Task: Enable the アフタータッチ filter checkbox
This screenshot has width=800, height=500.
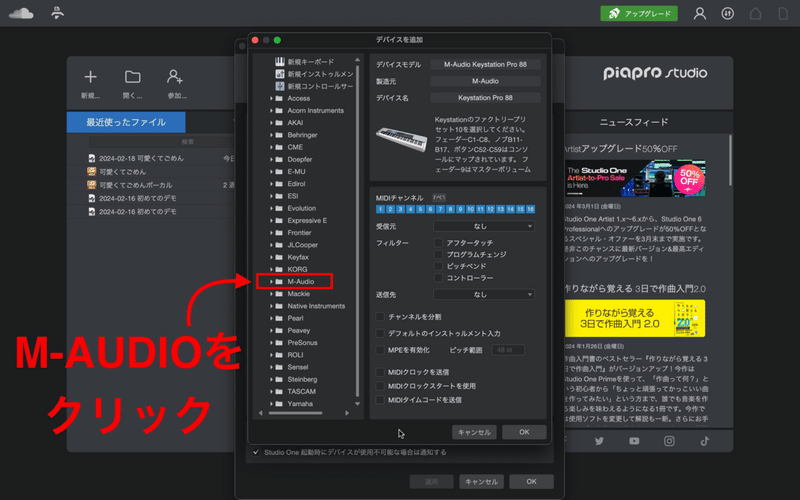Action: point(438,243)
